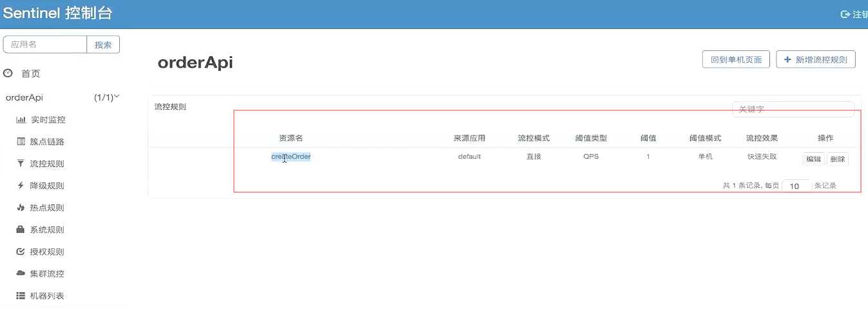Click the default source app cell
Image resolution: width=868 pixels, height=318 pixels.
tap(469, 157)
